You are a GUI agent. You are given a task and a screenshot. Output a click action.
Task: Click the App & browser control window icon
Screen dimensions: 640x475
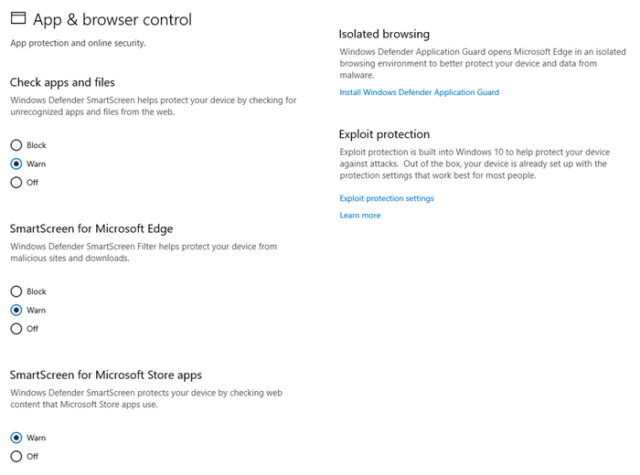coord(17,19)
